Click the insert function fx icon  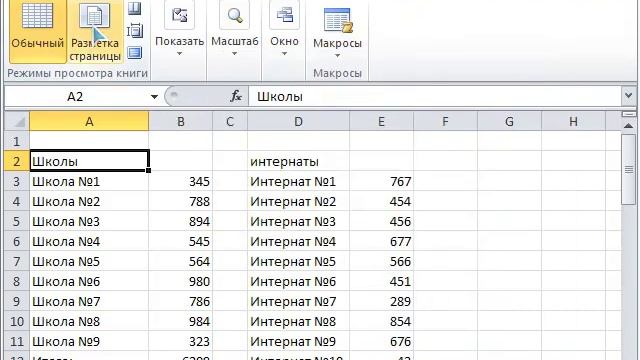click(236, 97)
